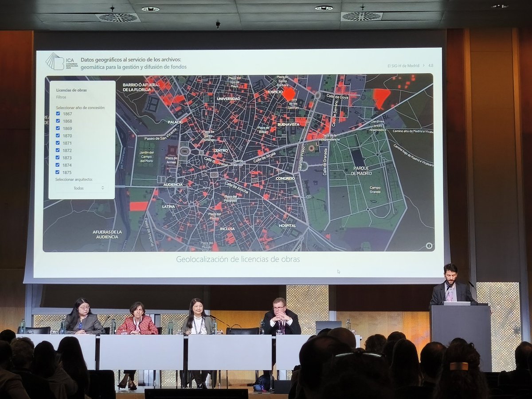Viewport: 532px width, 399px height.
Task: Disable the 1871 year filter
Action: (58, 143)
